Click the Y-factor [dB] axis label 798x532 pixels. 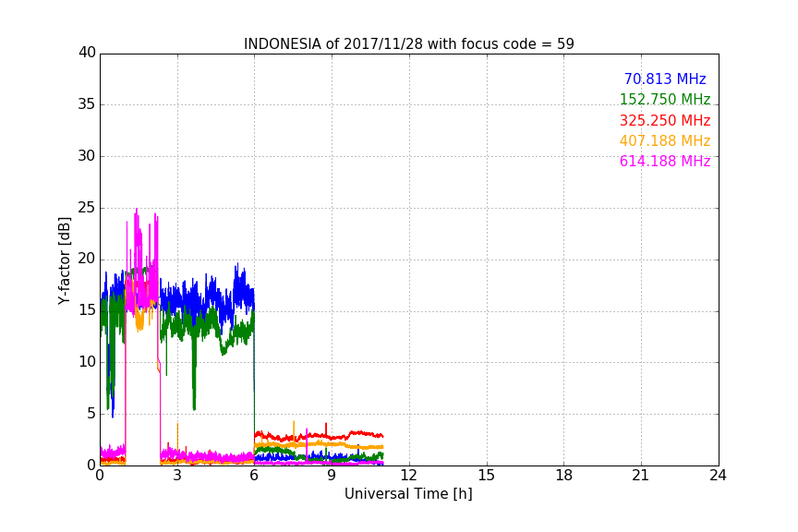pos(64,260)
